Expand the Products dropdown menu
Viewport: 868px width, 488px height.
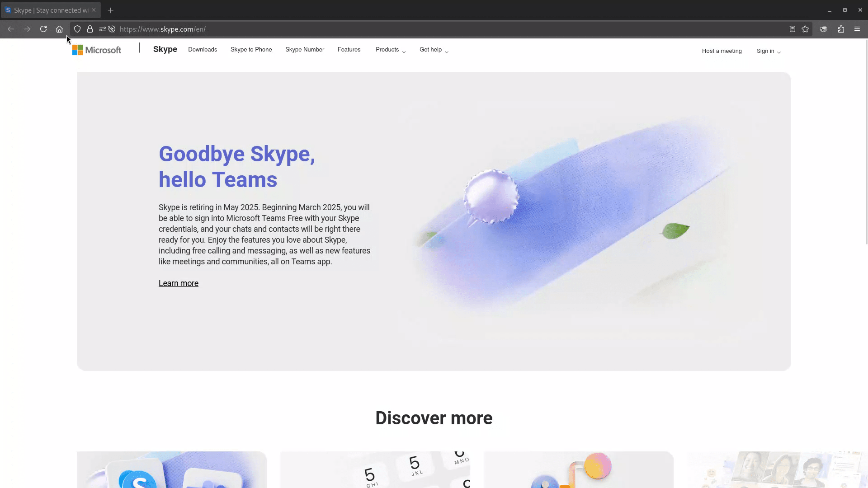390,50
